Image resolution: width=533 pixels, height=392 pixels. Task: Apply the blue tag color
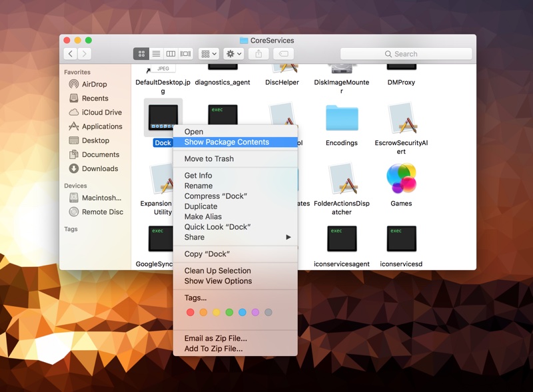click(243, 312)
